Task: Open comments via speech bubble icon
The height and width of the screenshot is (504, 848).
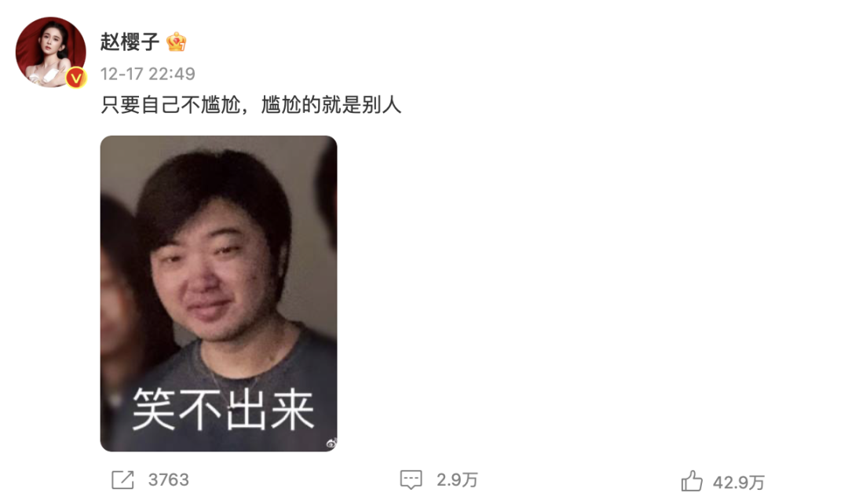Action: point(411,480)
